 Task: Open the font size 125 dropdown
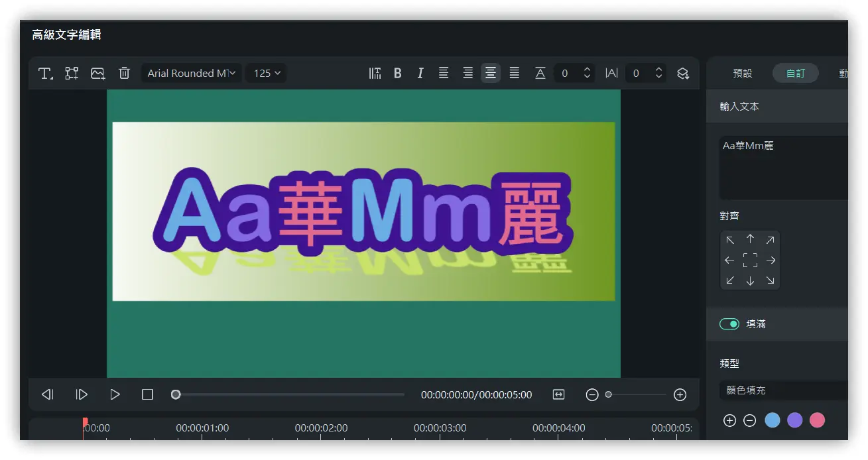coord(266,73)
